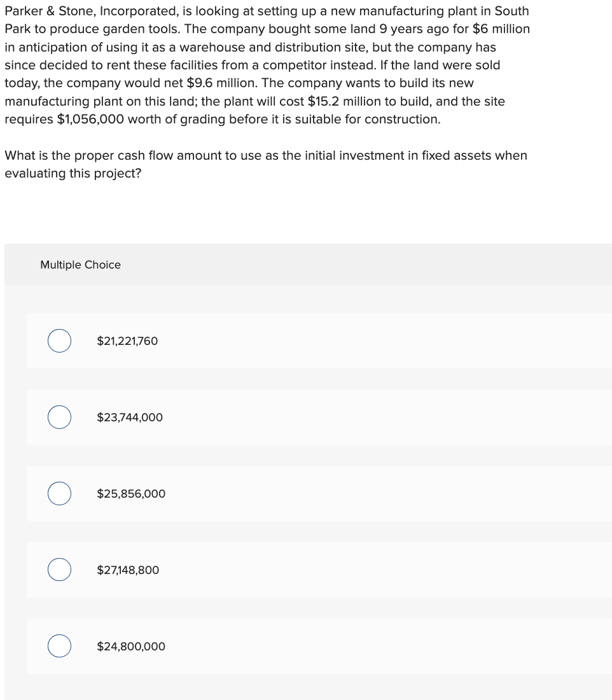The width and height of the screenshot is (612, 700).
Task: Click the 'Parker & Stone, Incorporated' text
Action: pos(92,11)
